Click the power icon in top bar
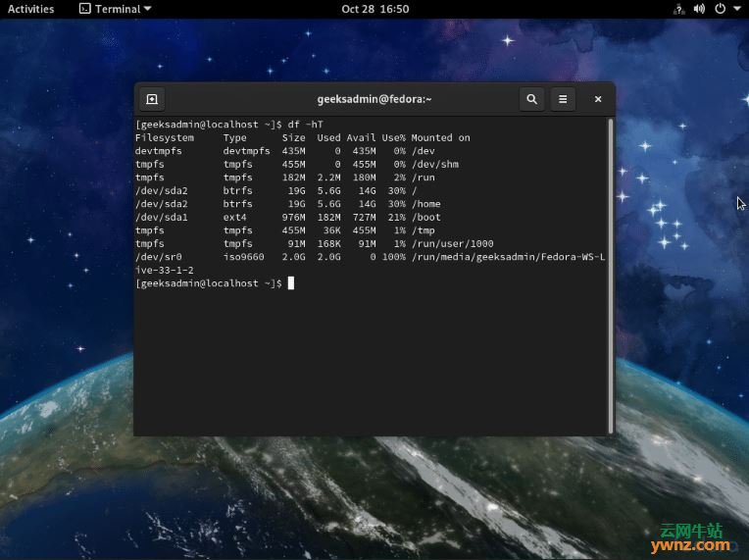The height and width of the screenshot is (560, 749). (720, 9)
